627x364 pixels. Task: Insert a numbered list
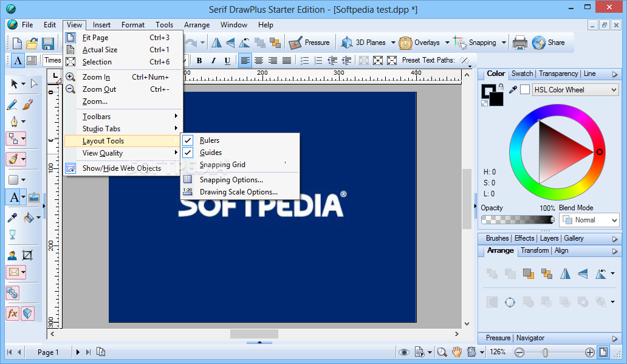pos(318,60)
